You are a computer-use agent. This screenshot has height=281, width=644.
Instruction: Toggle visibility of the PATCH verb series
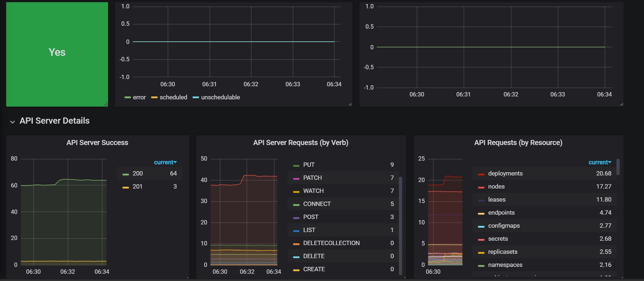(x=312, y=178)
